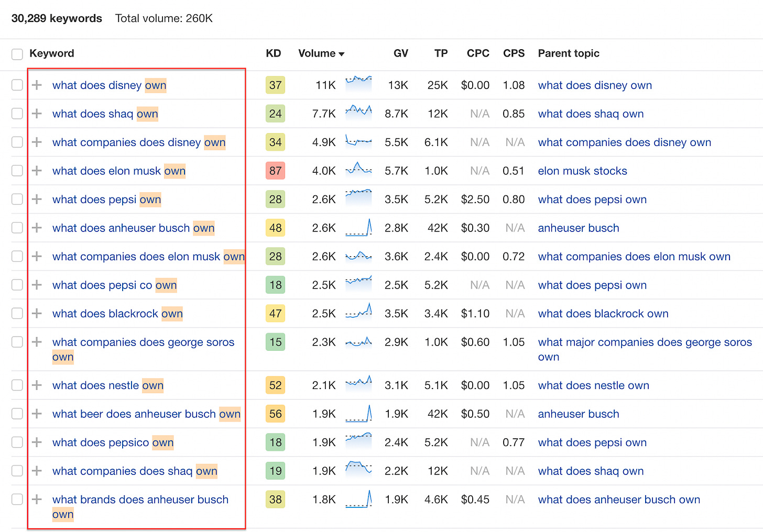Sort table by TP column header
The width and height of the screenshot is (763, 532).
coord(441,53)
